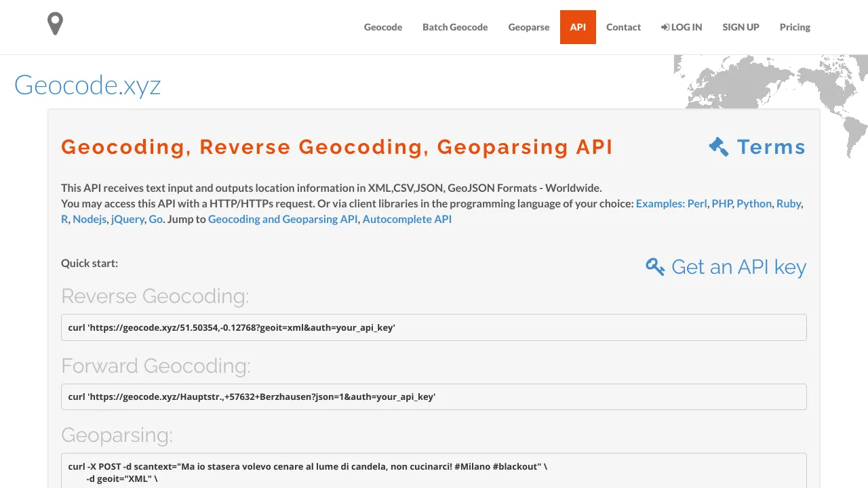This screenshot has height=488, width=868.
Task: Open the PHP client example link
Action: click(722, 203)
